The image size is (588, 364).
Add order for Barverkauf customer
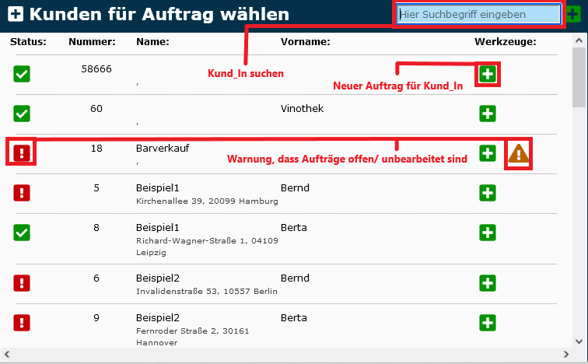tap(487, 153)
